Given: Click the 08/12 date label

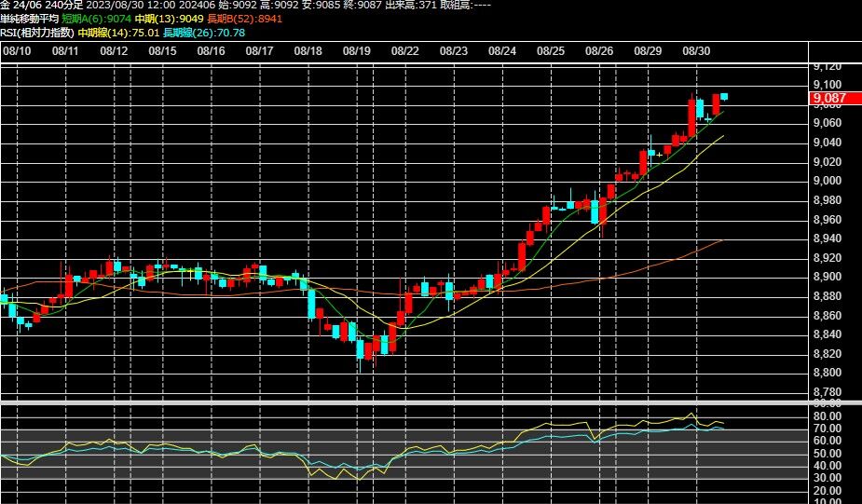Looking at the screenshot, I should tap(114, 51).
